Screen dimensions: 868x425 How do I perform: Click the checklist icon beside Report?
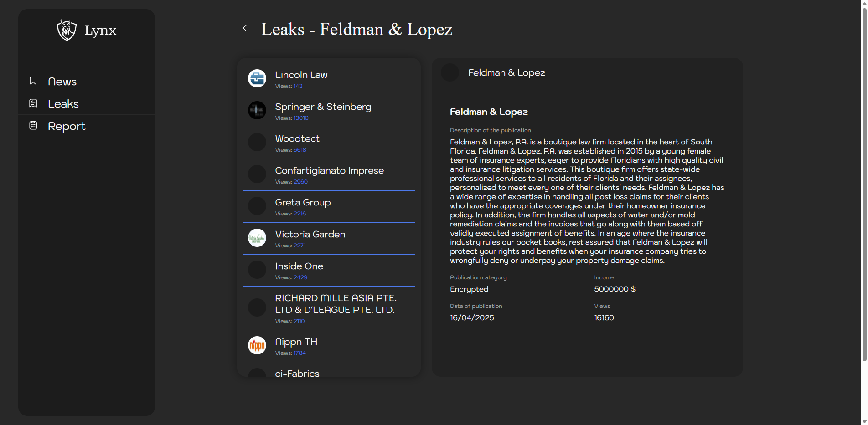(x=33, y=126)
